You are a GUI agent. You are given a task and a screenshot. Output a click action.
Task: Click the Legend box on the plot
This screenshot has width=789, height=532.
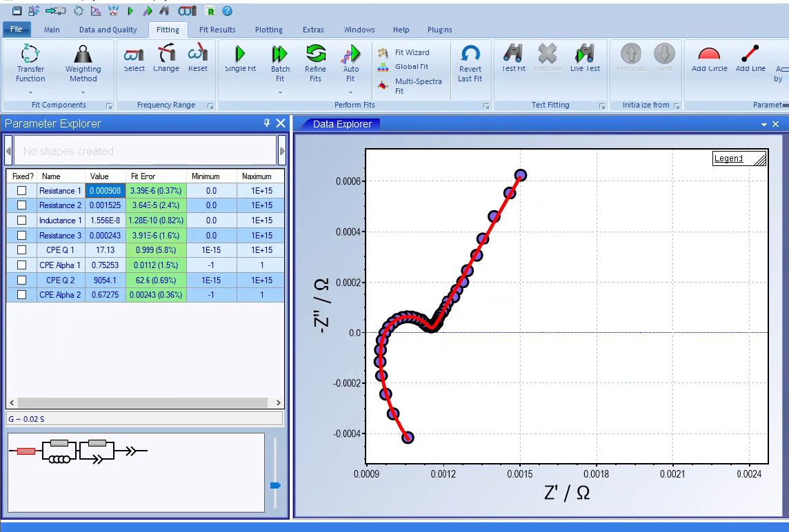[739, 158]
